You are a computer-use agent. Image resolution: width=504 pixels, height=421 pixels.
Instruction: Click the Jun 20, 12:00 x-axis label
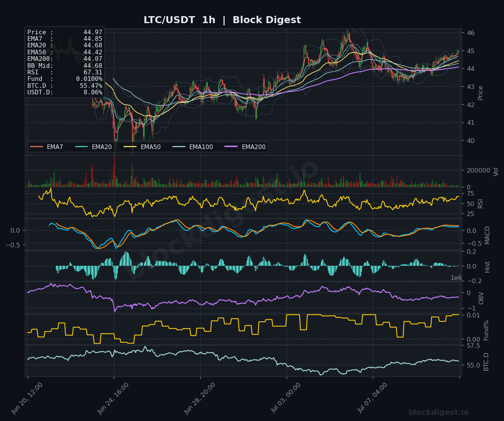[27, 398]
